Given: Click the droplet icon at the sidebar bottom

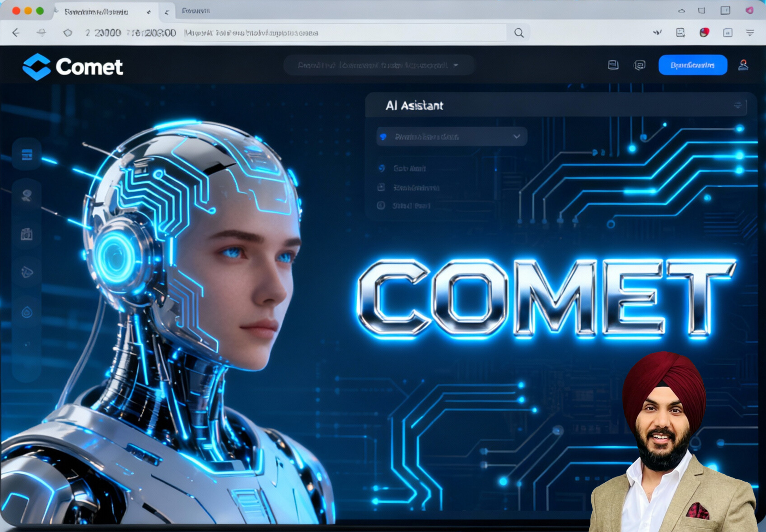Looking at the screenshot, I should click(x=27, y=312).
